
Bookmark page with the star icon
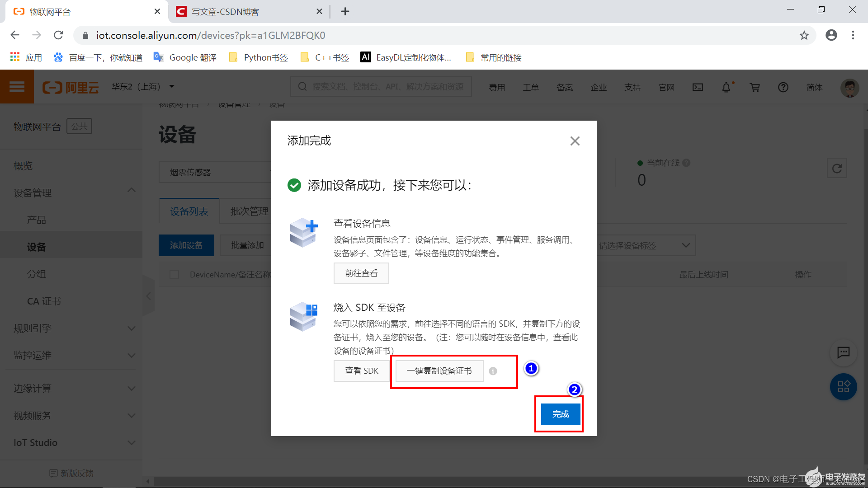(804, 35)
